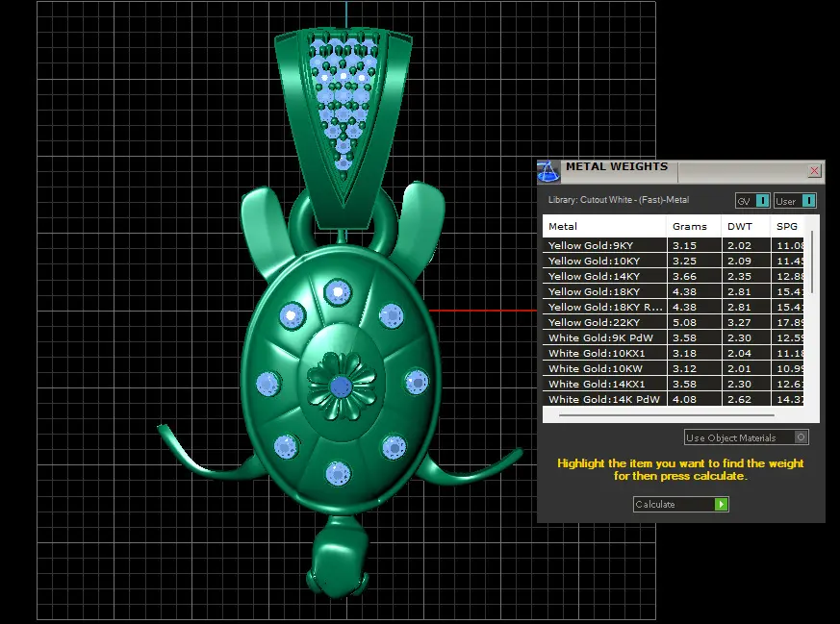Click the 3.27 DWT value
Screen dimensions: 840x624
[x=739, y=323]
